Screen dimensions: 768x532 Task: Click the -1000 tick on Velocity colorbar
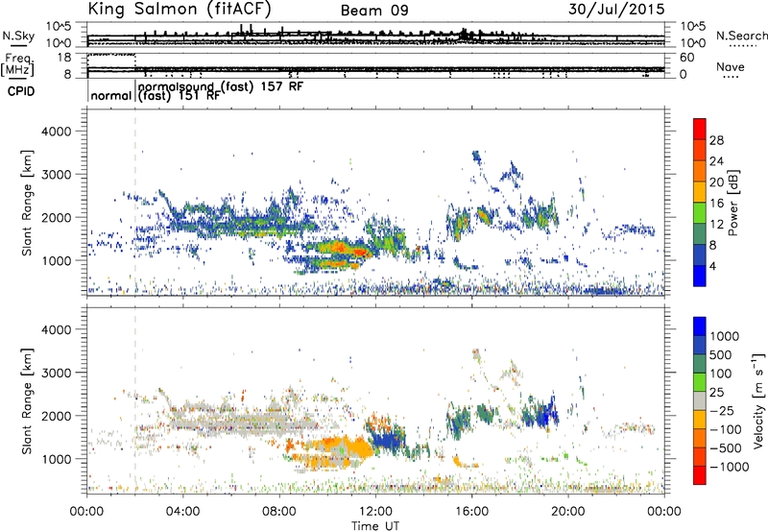729,467
